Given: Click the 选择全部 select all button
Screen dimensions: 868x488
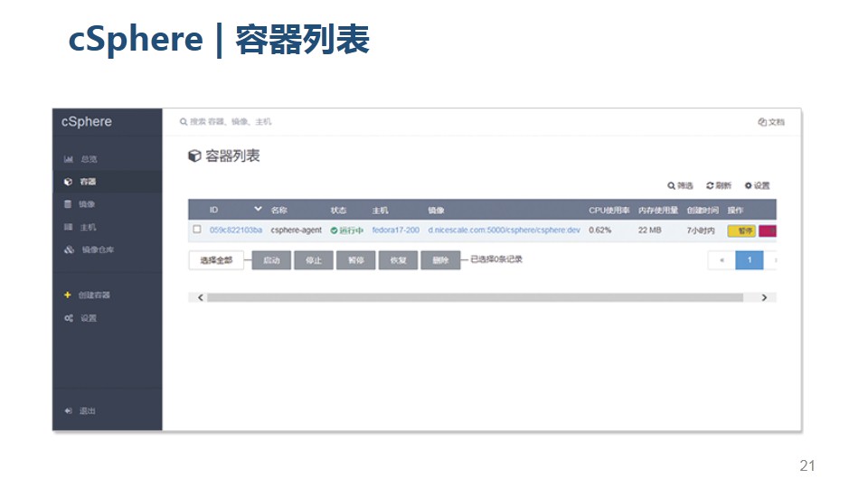Looking at the screenshot, I should (x=216, y=260).
